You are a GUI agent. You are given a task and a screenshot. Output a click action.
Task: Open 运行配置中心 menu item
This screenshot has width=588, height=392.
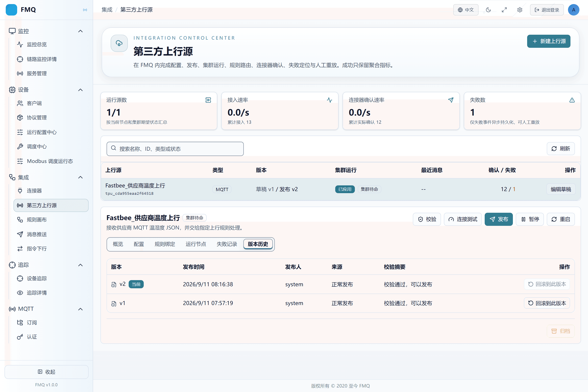click(51, 132)
